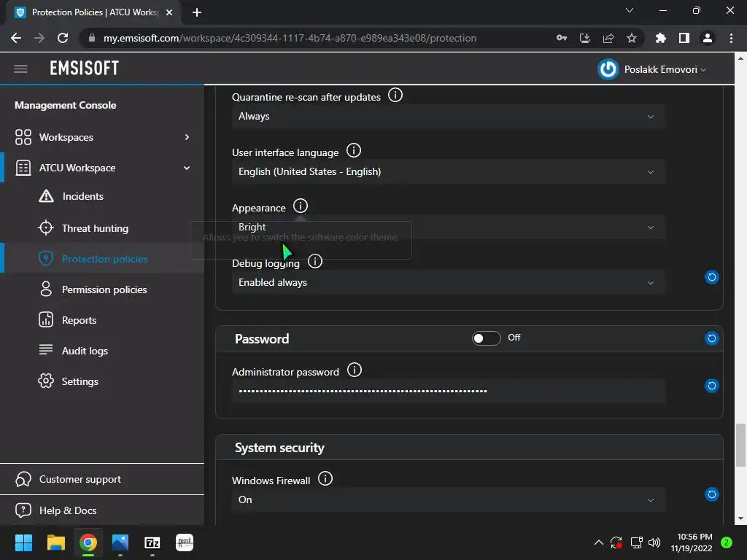Toggle the Chrome side panel icon

coord(684,38)
